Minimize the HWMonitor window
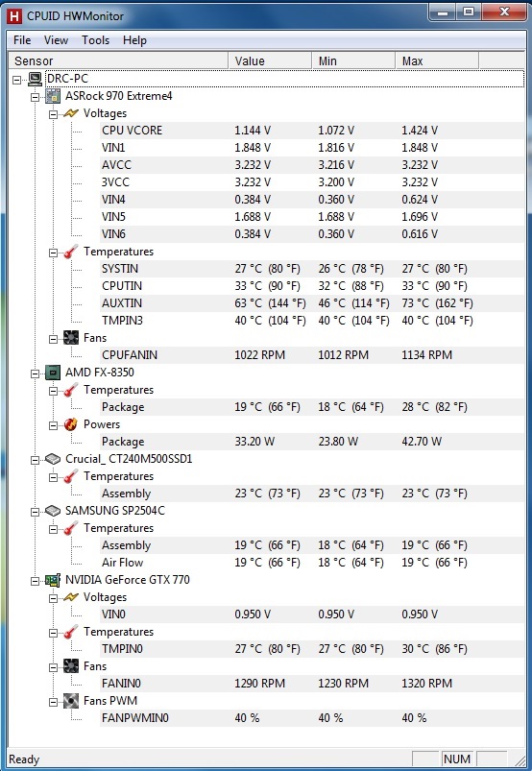The width and height of the screenshot is (532, 771). (443, 12)
